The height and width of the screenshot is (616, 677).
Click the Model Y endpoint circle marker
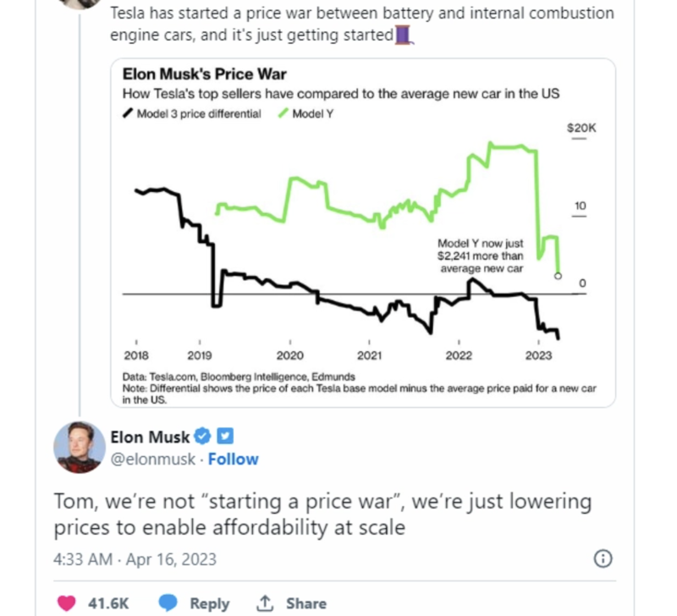click(x=558, y=276)
